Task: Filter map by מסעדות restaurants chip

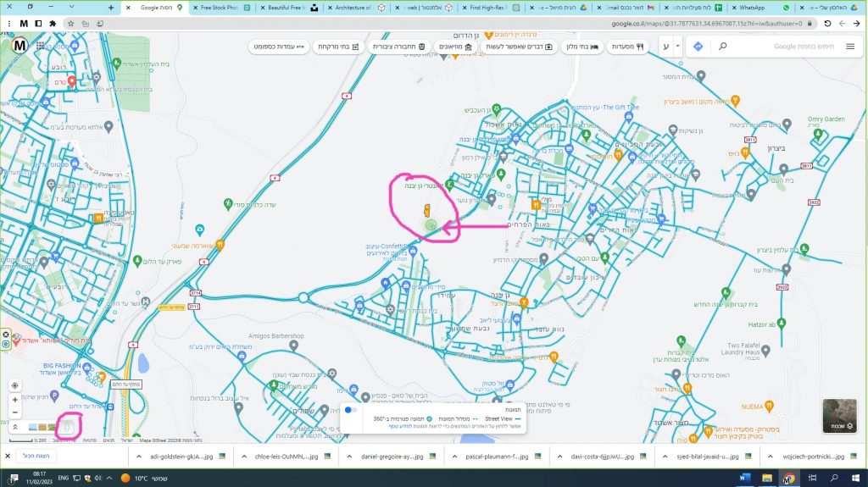Action: coord(627,47)
